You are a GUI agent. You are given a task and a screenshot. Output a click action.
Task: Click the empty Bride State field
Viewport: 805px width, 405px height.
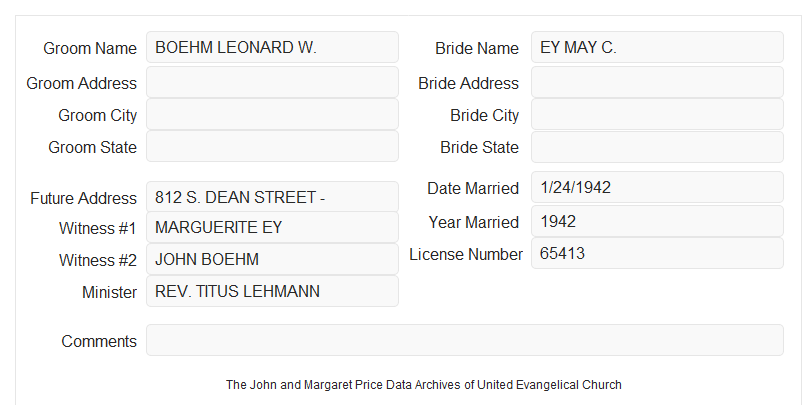657,147
